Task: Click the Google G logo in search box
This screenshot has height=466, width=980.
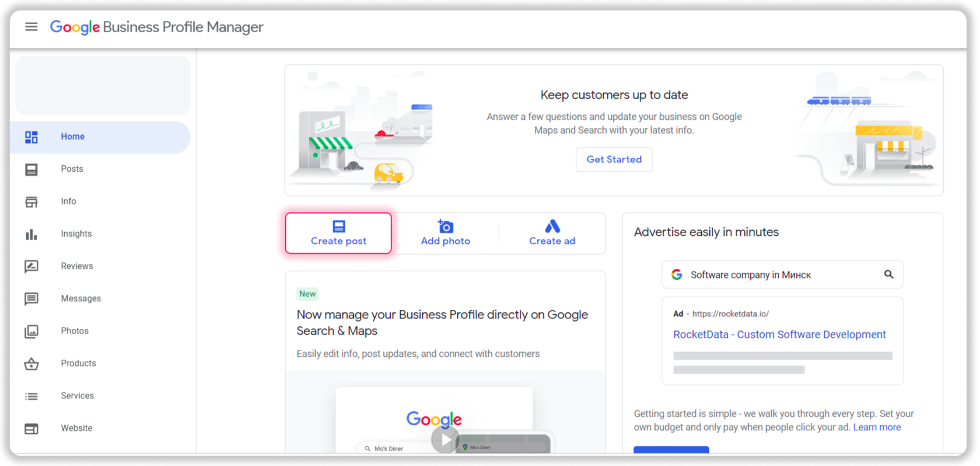Action: click(677, 274)
